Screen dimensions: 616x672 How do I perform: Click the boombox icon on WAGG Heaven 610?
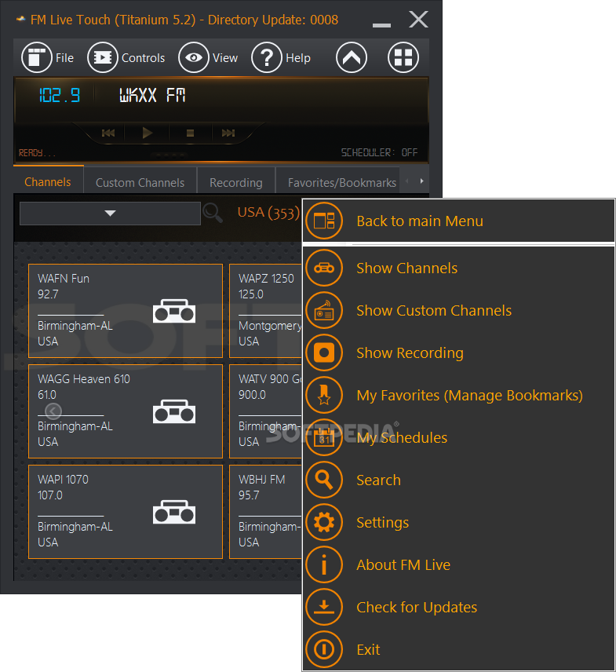(x=174, y=411)
